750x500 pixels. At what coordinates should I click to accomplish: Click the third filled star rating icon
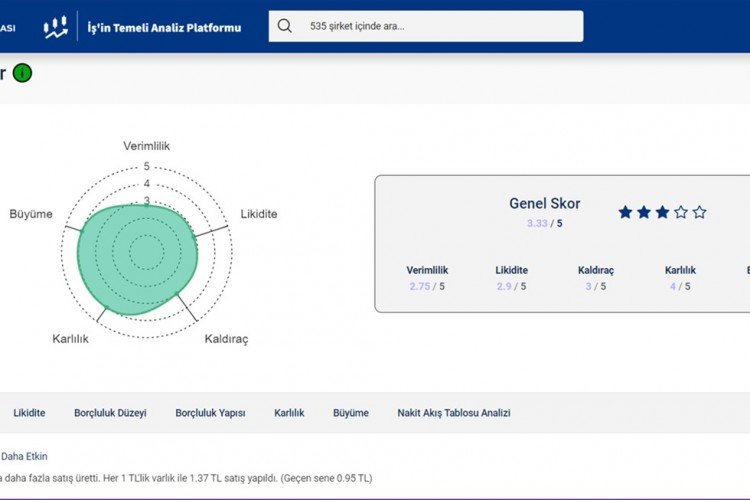[x=662, y=212]
